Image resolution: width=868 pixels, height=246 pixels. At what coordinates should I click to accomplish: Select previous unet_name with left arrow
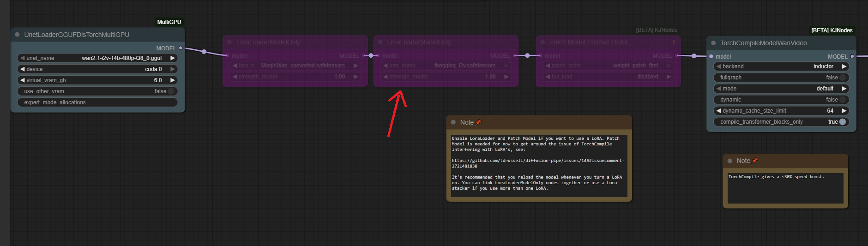22,58
